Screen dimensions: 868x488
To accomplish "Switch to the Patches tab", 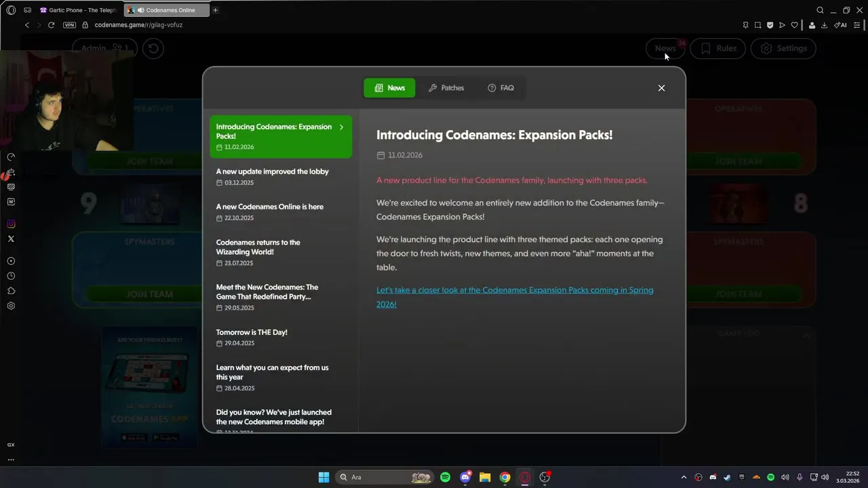I will tap(446, 88).
